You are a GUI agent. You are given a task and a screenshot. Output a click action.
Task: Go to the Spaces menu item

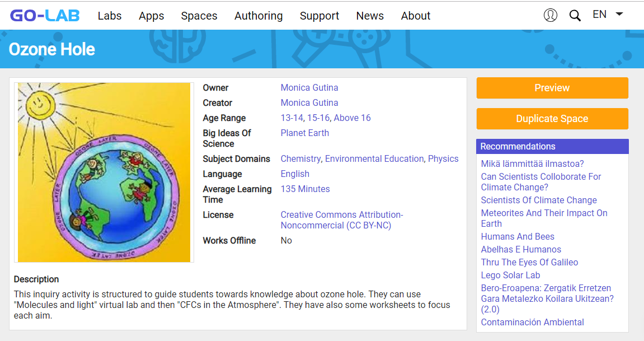pos(199,16)
